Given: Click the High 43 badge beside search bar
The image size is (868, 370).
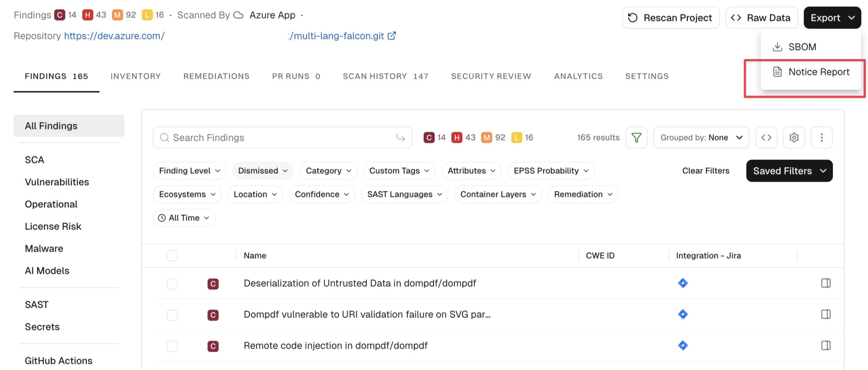Looking at the screenshot, I should (x=464, y=138).
